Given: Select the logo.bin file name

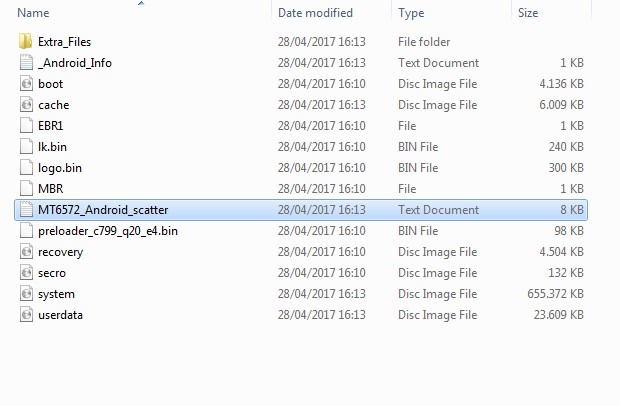Looking at the screenshot, I should [x=60, y=168].
